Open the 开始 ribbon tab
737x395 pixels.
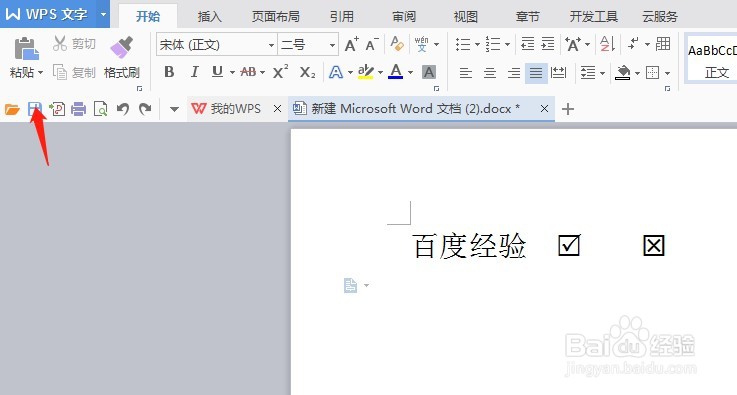point(148,16)
